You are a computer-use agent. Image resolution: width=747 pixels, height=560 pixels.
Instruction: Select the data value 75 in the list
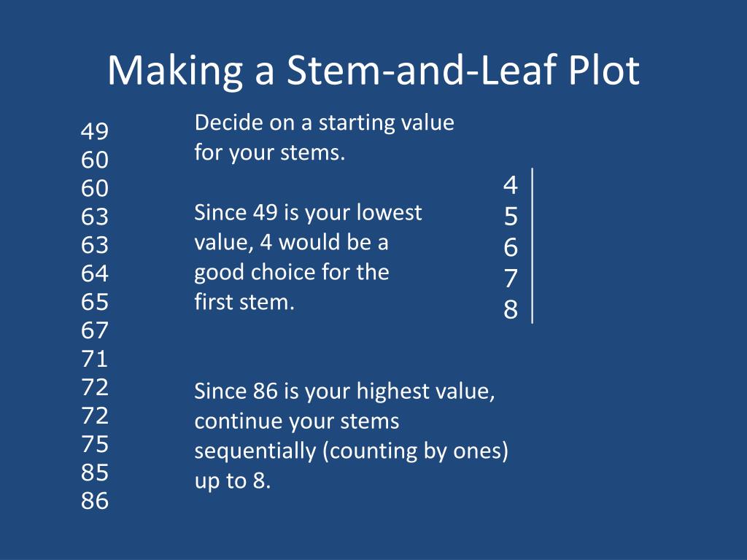(95, 444)
